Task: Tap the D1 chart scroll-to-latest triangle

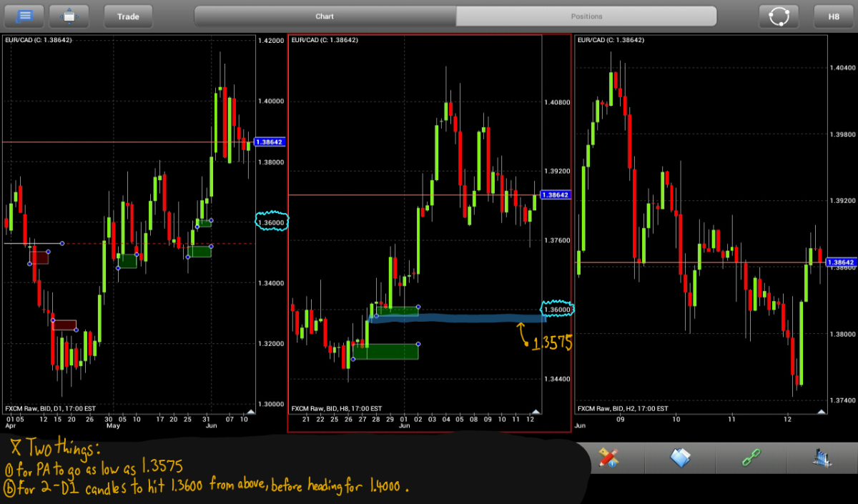Action: click(x=250, y=410)
